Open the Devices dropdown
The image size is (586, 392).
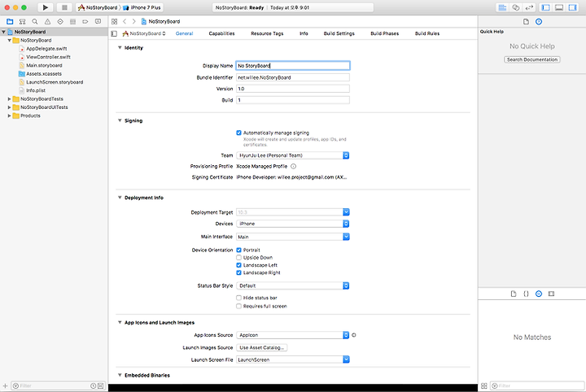coord(293,224)
